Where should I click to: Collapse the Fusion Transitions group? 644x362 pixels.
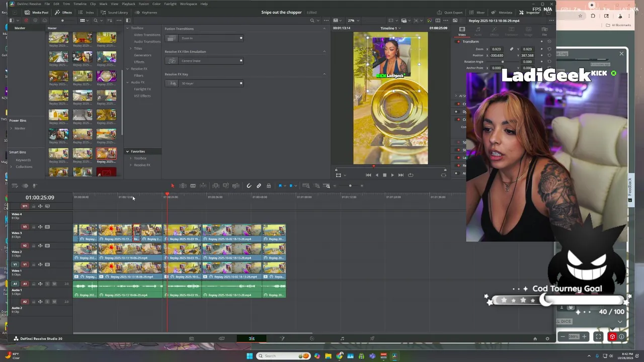tap(324, 29)
